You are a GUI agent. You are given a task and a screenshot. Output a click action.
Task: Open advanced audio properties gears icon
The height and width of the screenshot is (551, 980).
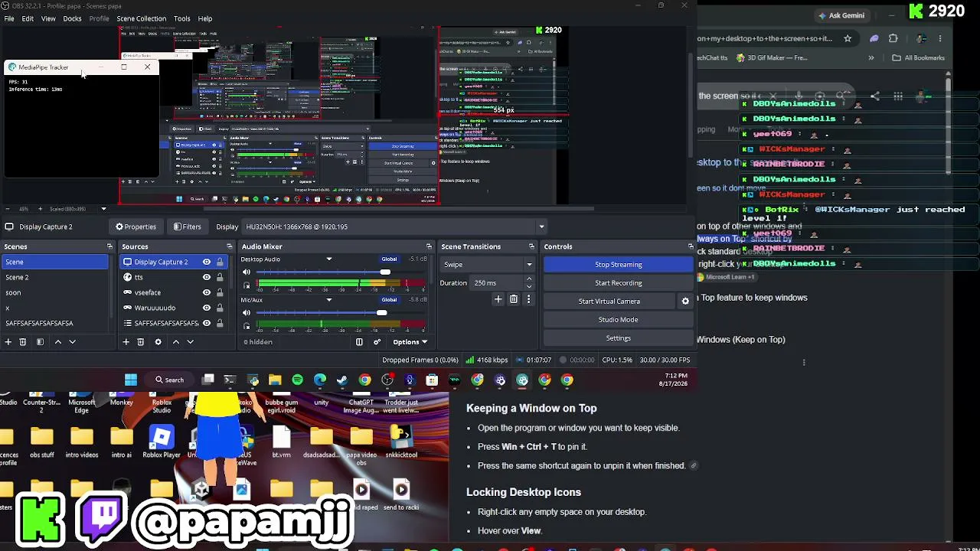[377, 342]
